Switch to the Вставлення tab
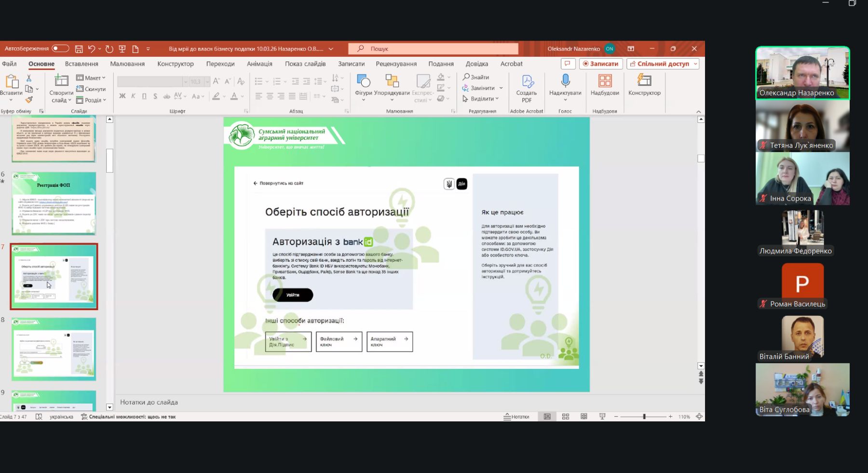Screen dimensions: 868x473 click(81, 64)
